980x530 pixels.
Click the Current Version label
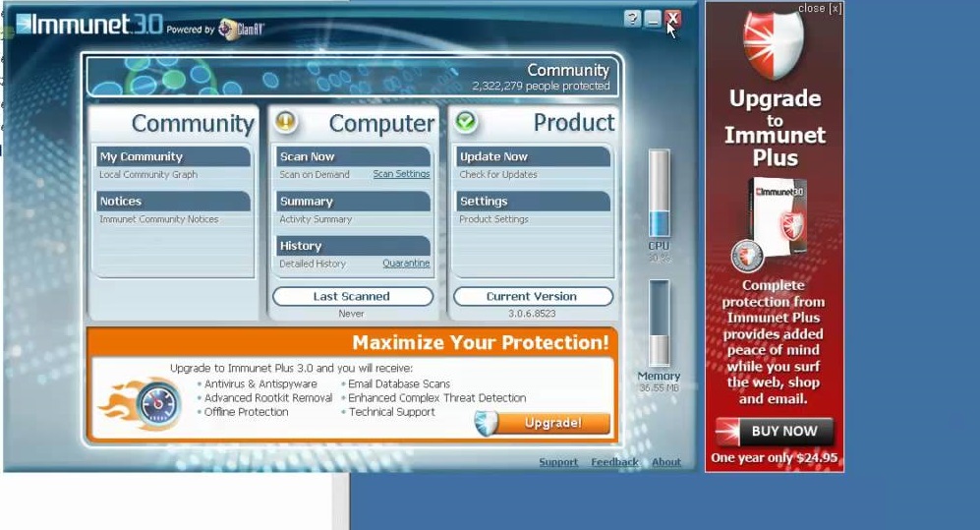[533, 296]
